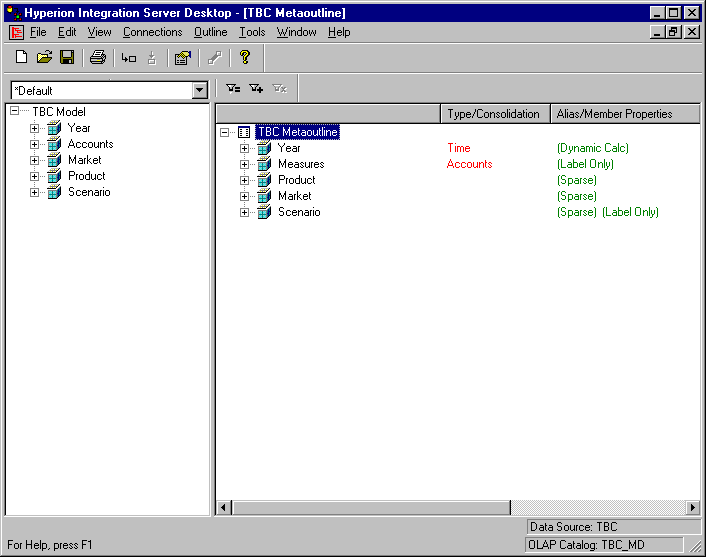Expand the Accounts node in TBC Model
This screenshot has width=706, height=557.
[35, 145]
